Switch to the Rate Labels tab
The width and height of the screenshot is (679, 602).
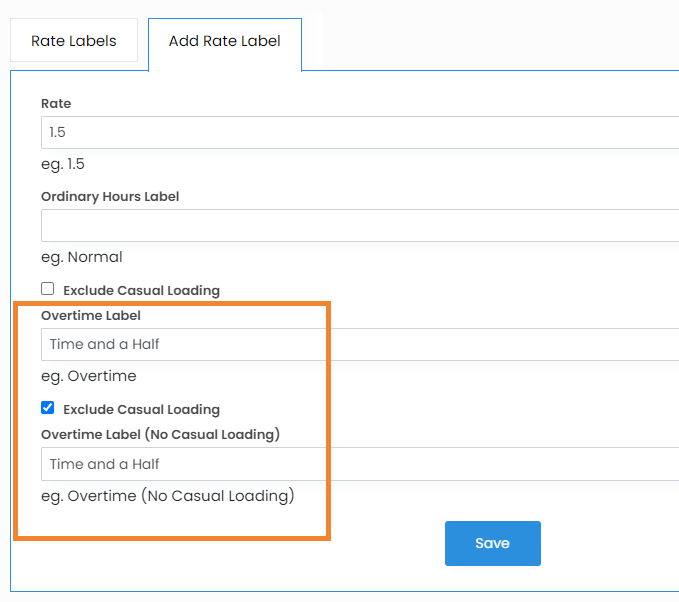pos(73,41)
